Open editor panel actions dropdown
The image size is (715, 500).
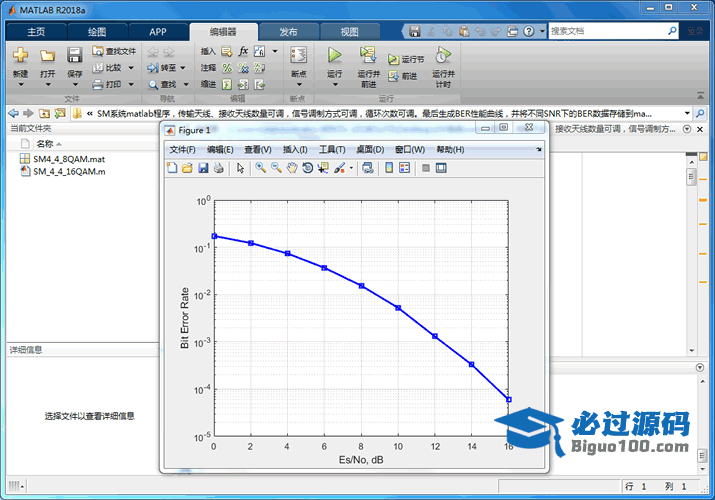click(687, 129)
